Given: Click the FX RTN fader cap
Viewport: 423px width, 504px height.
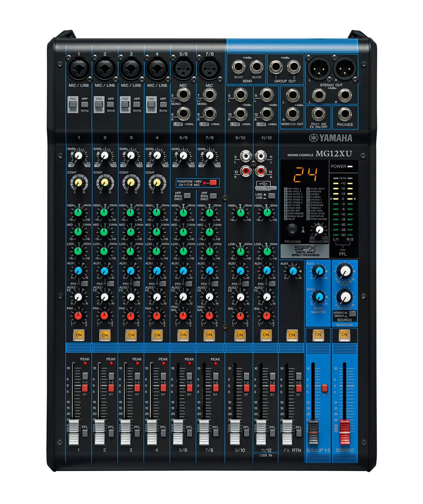Looking at the screenshot, I should click(287, 432).
